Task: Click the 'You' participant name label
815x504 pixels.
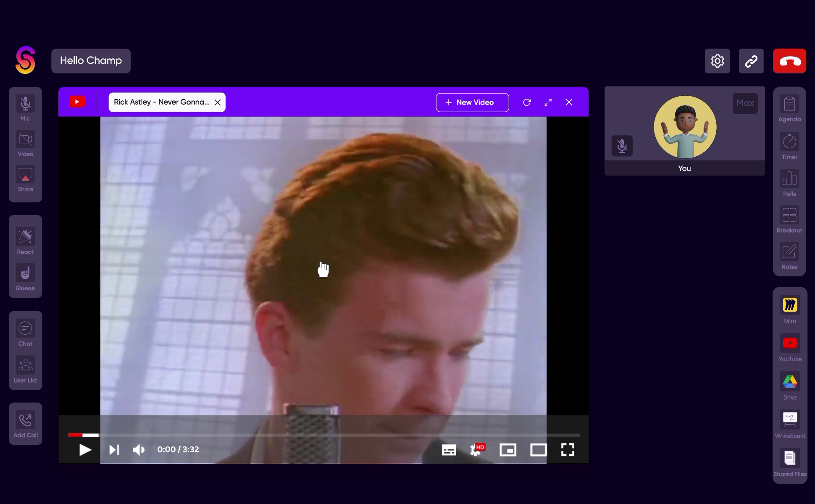Action: click(x=684, y=168)
